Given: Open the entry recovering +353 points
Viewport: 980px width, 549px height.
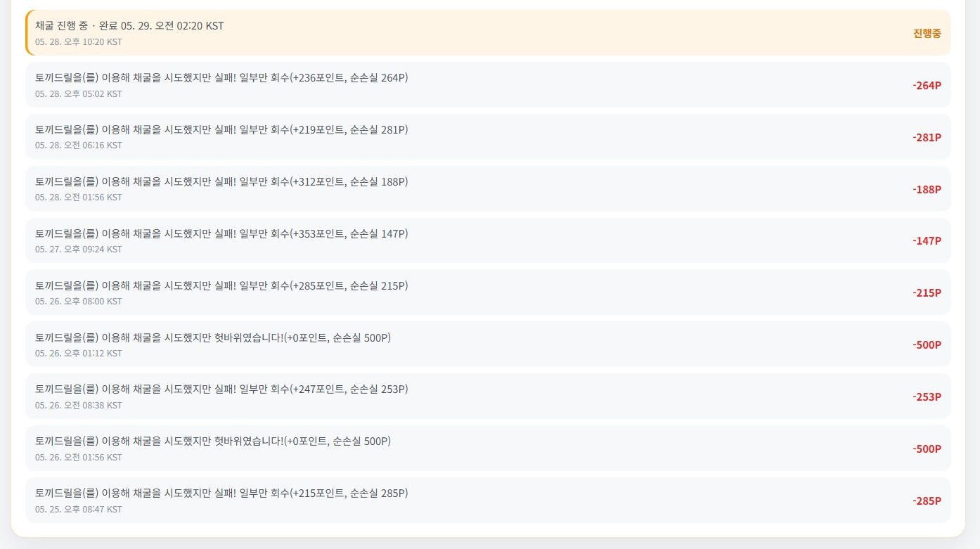Looking at the screenshot, I should [488, 240].
